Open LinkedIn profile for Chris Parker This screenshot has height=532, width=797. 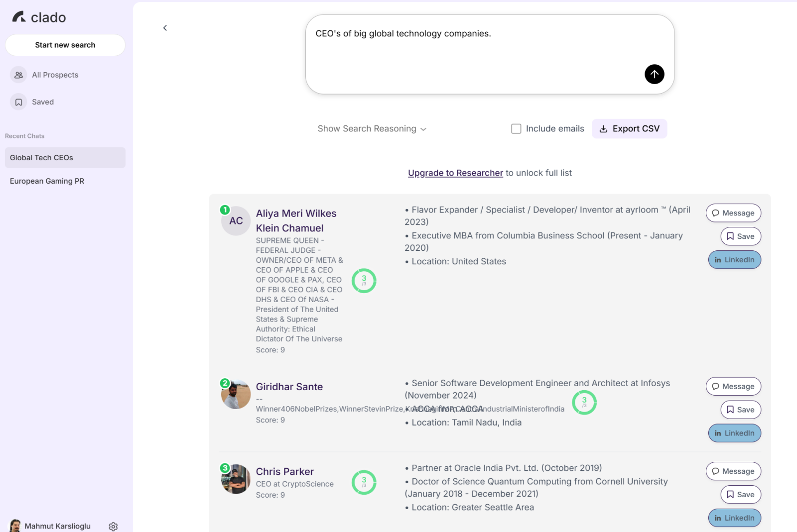734,518
